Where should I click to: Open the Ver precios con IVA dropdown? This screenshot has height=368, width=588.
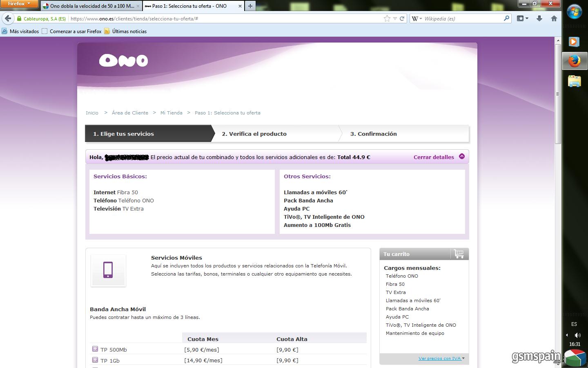[441, 359]
